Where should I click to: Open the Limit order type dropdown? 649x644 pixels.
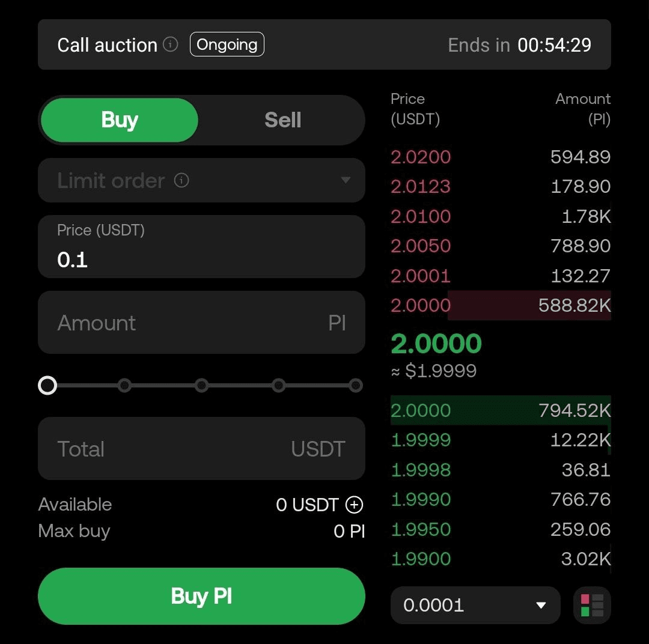click(x=201, y=180)
